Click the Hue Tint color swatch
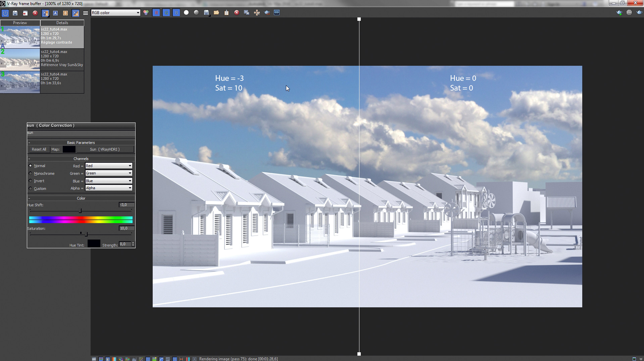 (94, 244)
